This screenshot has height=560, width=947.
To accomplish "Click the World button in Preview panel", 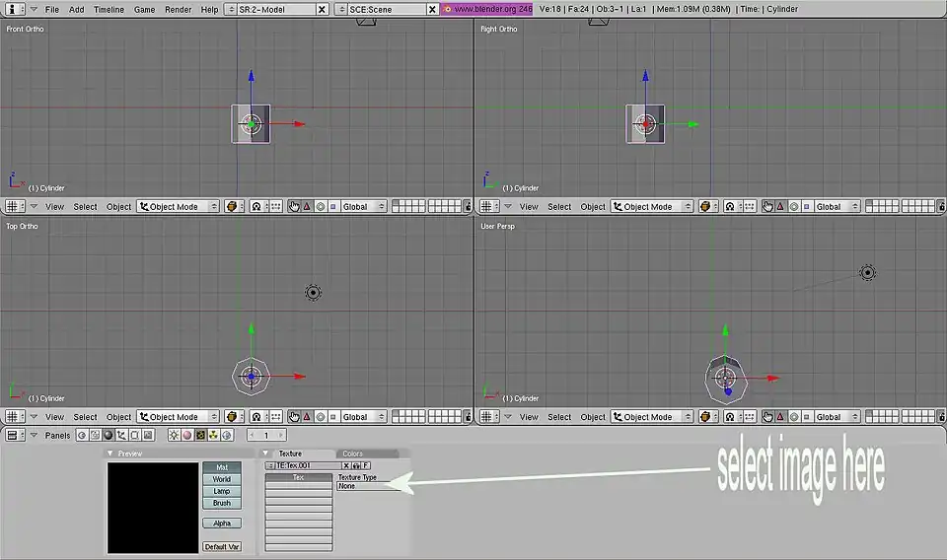I will [222, 479].
